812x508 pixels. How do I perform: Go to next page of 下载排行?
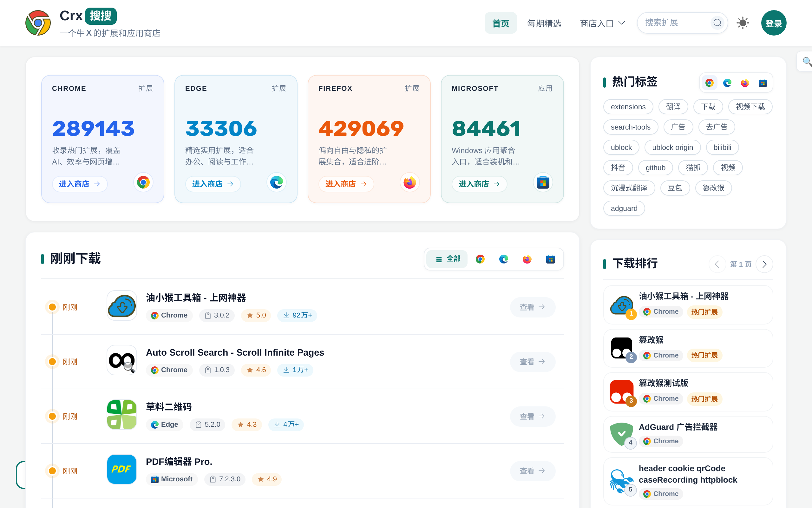tap(764, 264)
